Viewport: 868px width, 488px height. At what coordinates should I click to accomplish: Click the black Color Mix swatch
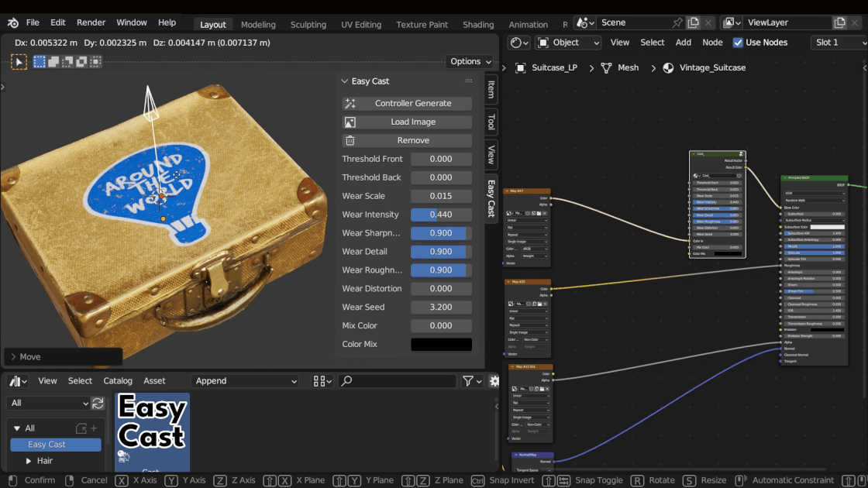tap(441, 343)
